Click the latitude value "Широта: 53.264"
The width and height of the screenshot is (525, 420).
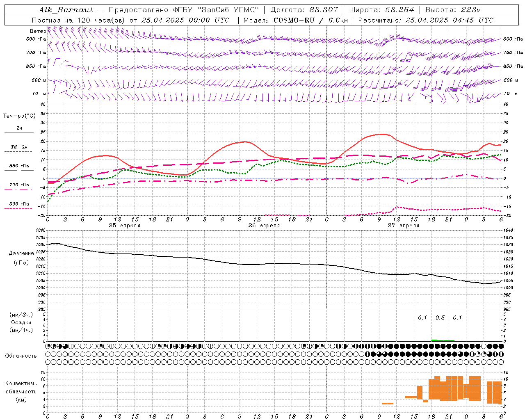(381, 10)
